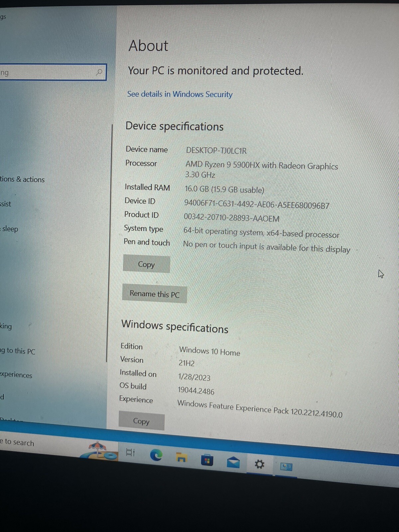Open Focus assist settings page

(6, 204)
